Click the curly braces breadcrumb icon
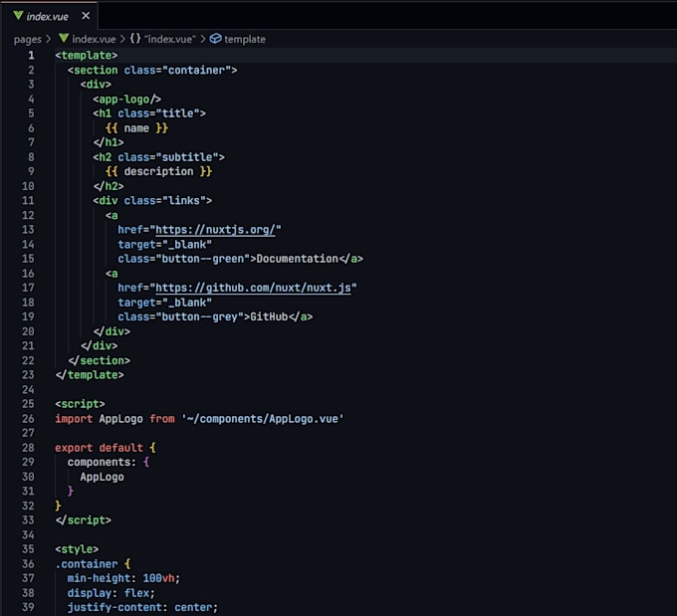Screen dimensions: 677x616 [135, 39]
